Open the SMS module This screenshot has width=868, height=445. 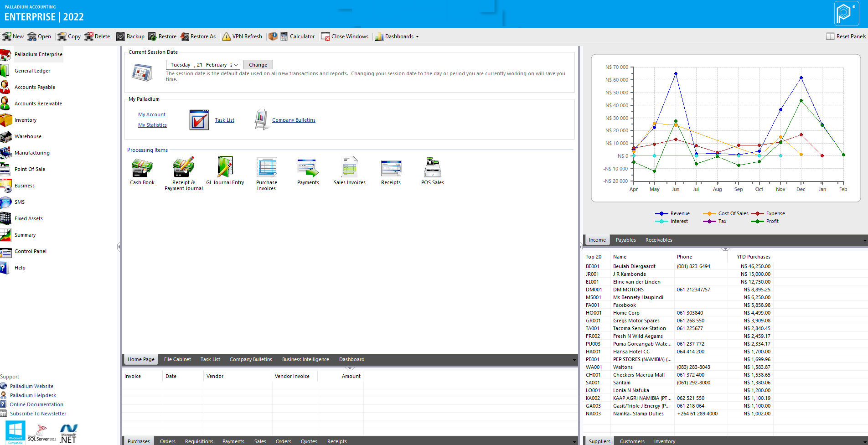click(x=20, y=202)
